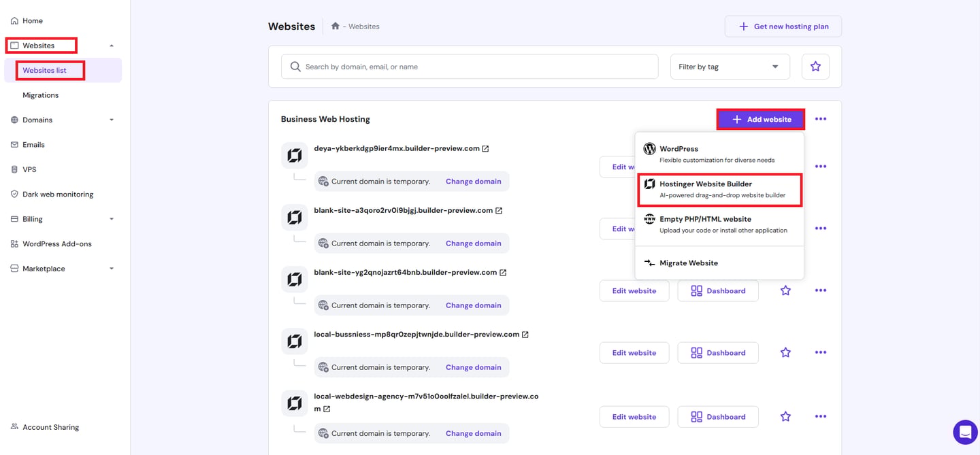Select Hostinger Website Builder from menu
This screenshot has height=455, width=980.
point(719,189)
